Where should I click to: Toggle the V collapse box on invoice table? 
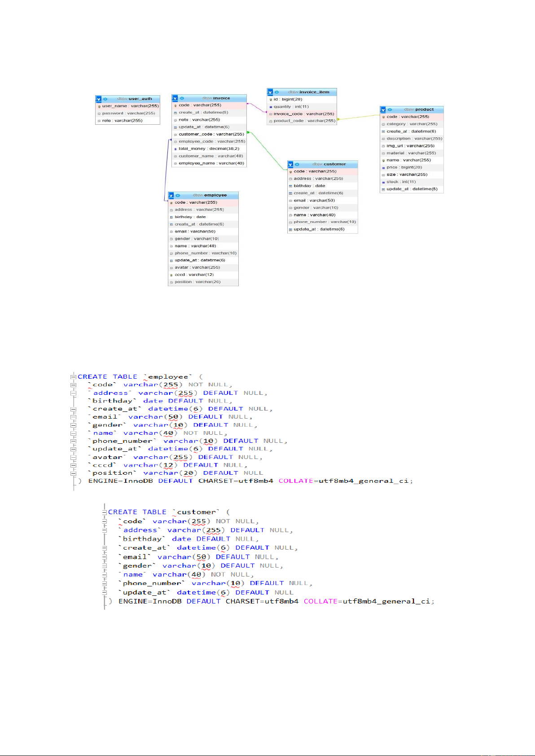175,98
